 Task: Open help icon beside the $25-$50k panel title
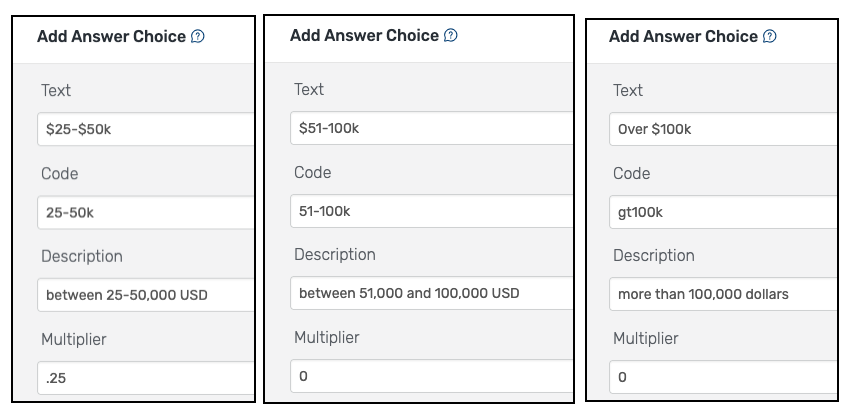tap(197, 37)
